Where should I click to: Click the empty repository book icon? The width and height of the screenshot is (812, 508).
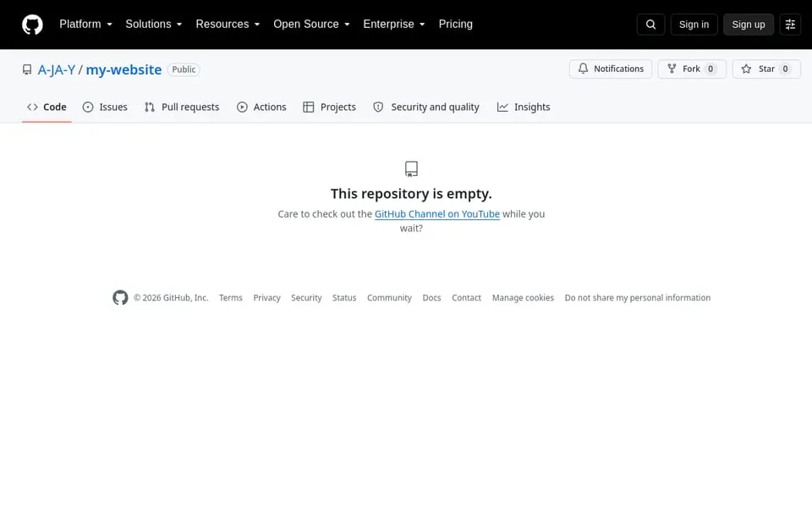[x=411, y=169]
